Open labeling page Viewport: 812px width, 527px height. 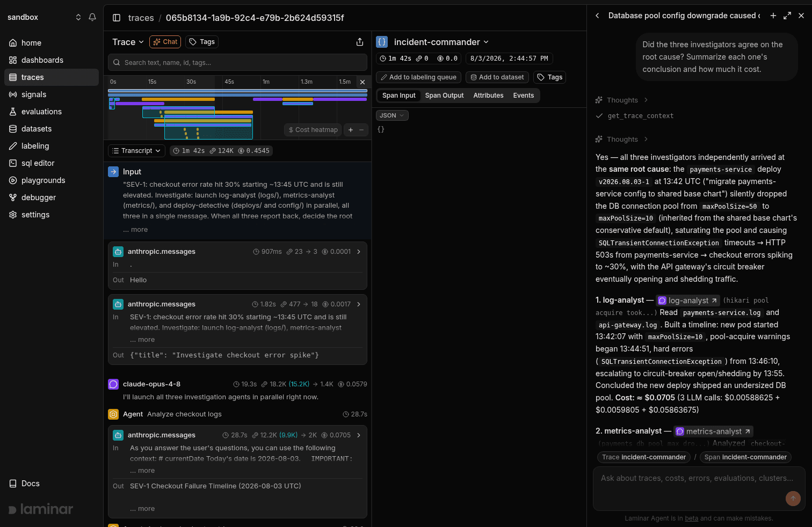pos(52,146)
